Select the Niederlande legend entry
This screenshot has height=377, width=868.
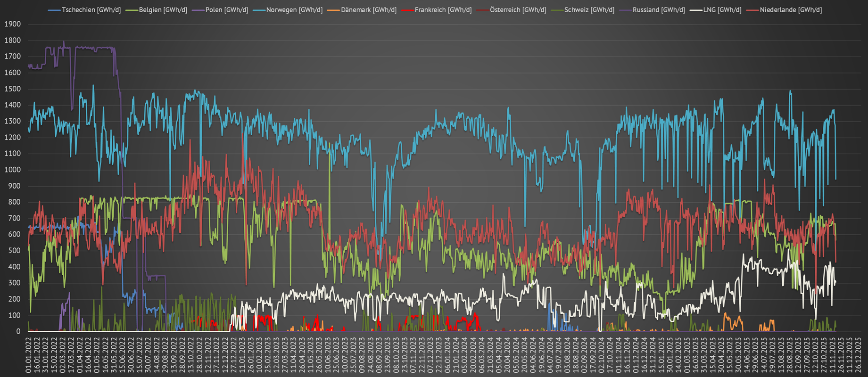click(x=791, y=10)
